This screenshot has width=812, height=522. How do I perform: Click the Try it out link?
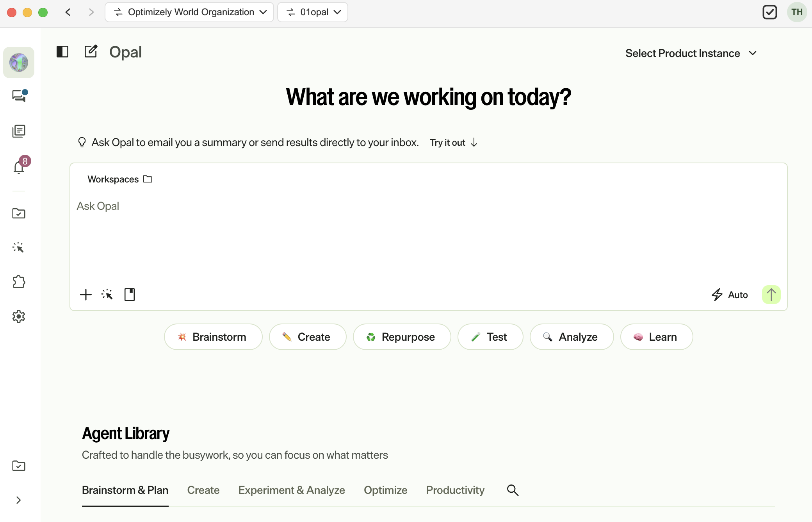point(454,143)
